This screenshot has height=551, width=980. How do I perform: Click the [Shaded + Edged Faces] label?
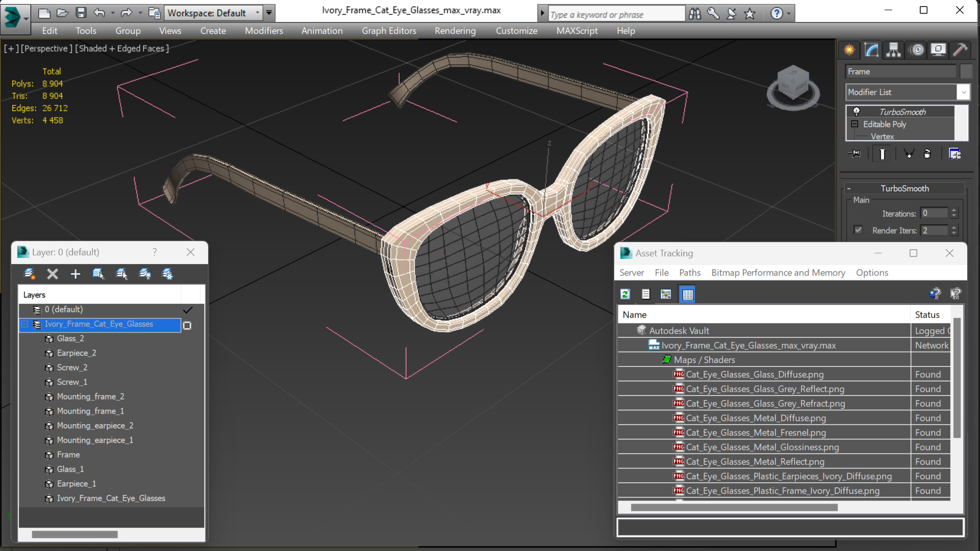122,48
